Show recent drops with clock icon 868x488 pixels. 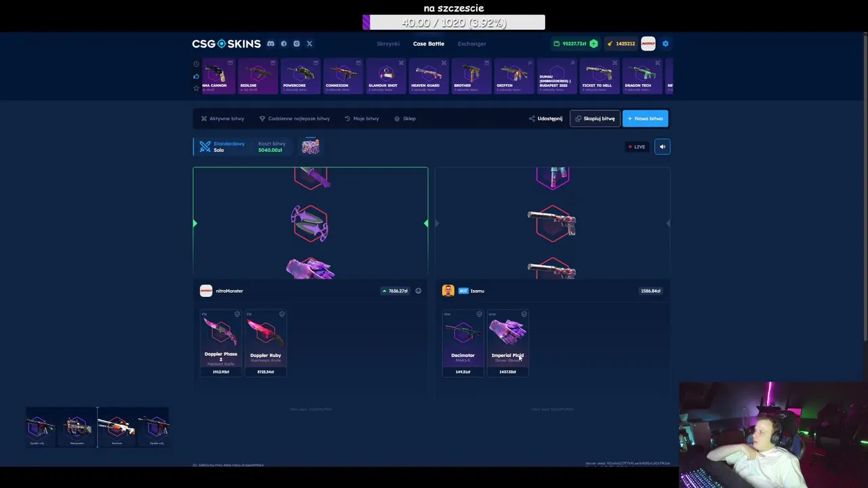tap(196, 64)
